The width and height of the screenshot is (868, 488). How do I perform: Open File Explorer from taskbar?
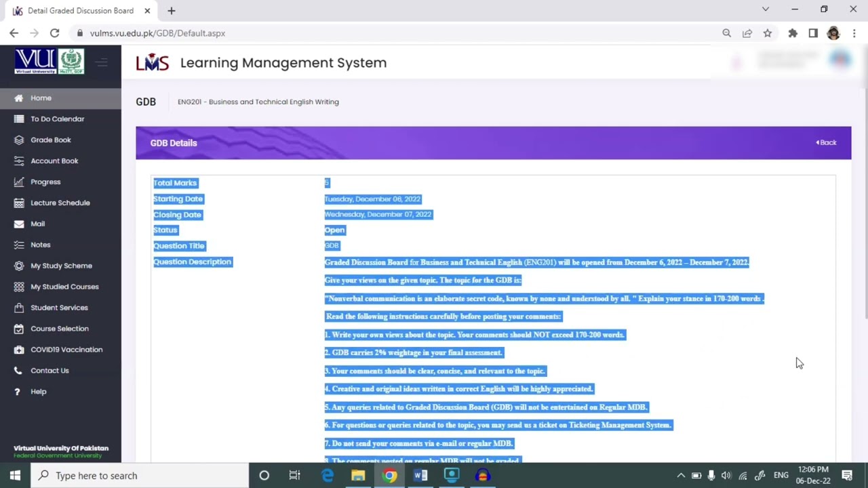(358, 476)
